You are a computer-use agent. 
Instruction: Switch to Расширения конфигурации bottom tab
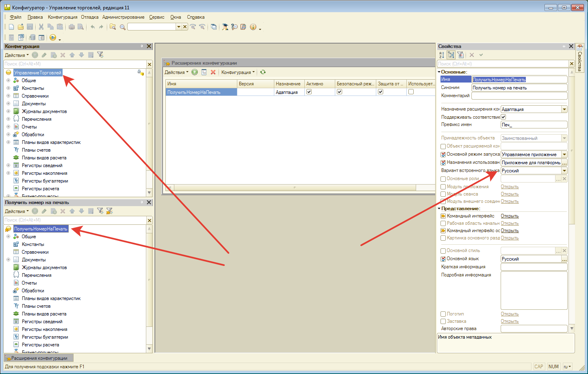tap(39, 358)
